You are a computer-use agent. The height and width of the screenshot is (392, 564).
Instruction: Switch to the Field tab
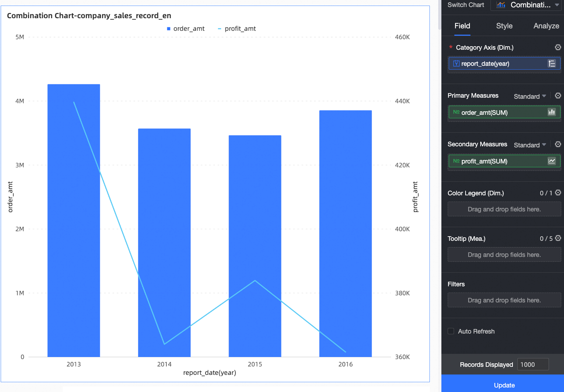[x=462, y=26]
